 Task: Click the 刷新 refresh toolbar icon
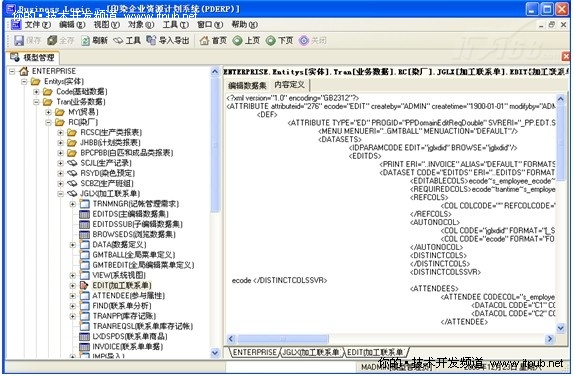85,41
